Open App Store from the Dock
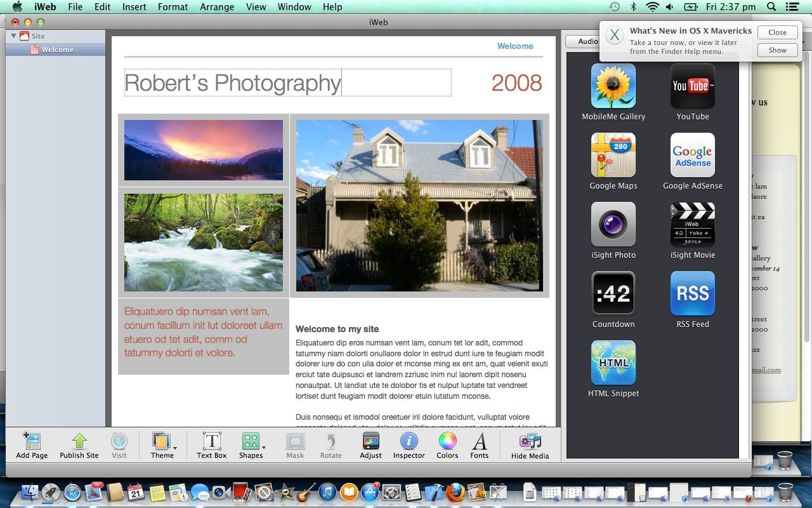812x508 pixels. [x=370, y=492]
